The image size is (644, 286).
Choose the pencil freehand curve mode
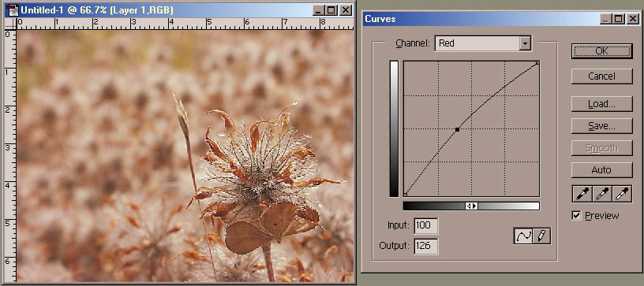coord(541,236)
